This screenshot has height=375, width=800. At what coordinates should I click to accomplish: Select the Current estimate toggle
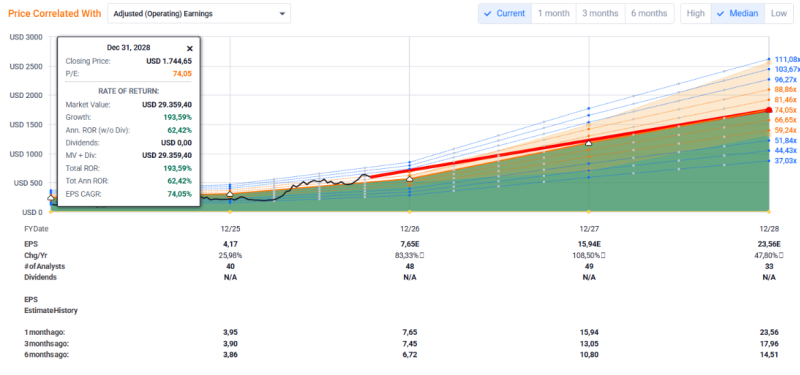coord(505,13)
